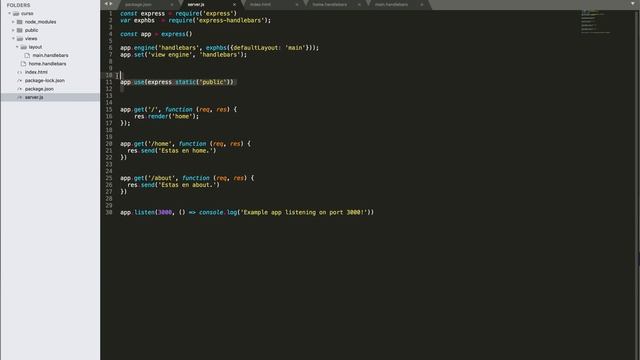Click line number 15 in the gutter
The width and height of the screenshot is (640, 360).
[x=109, y=109]
